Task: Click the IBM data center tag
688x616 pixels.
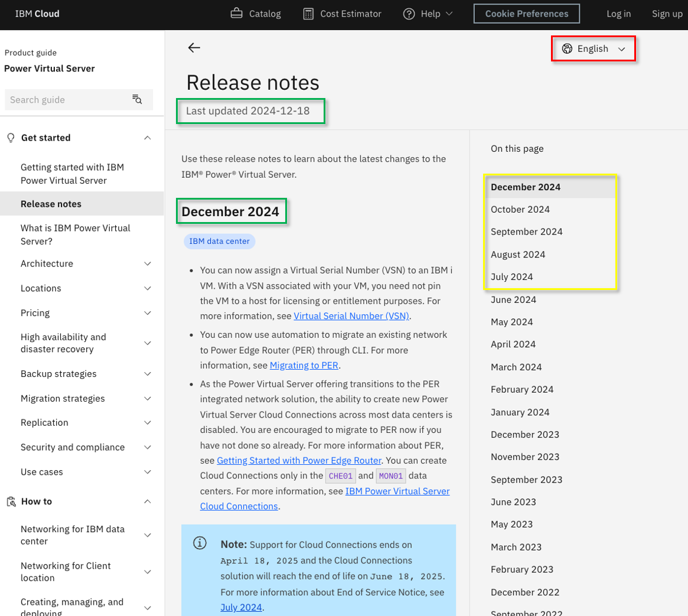Action: coord(219,242)
